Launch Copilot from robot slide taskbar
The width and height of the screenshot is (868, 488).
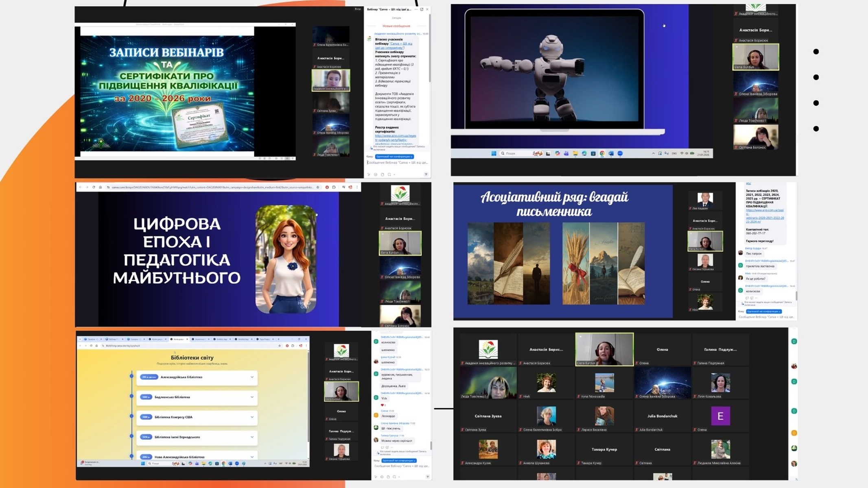pos(557,153)
